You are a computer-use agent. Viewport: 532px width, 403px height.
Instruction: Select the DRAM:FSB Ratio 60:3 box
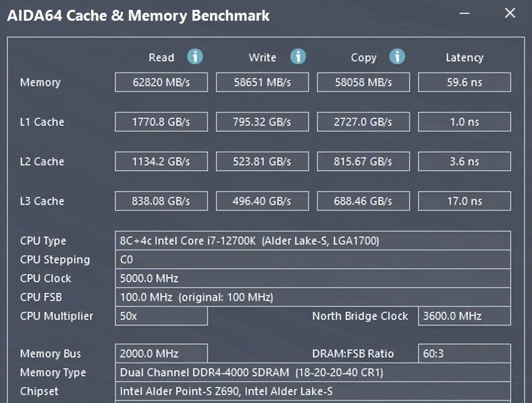pos(464,353)
